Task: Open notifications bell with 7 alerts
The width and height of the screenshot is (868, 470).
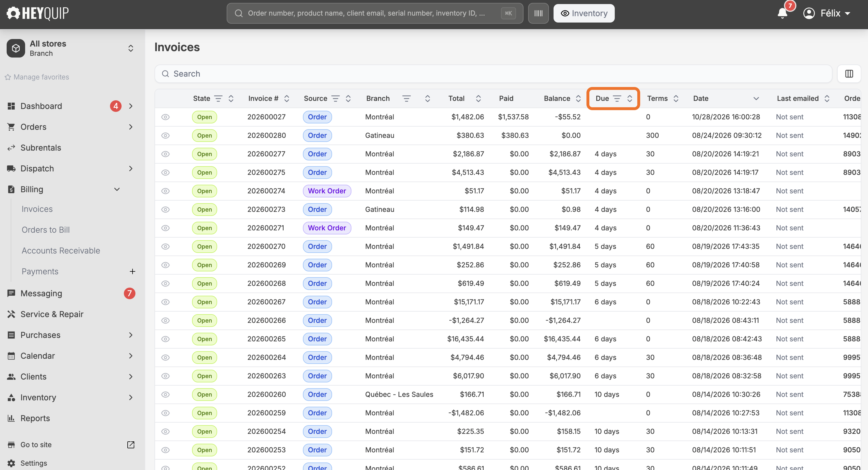Action: (x=783, y=13)
